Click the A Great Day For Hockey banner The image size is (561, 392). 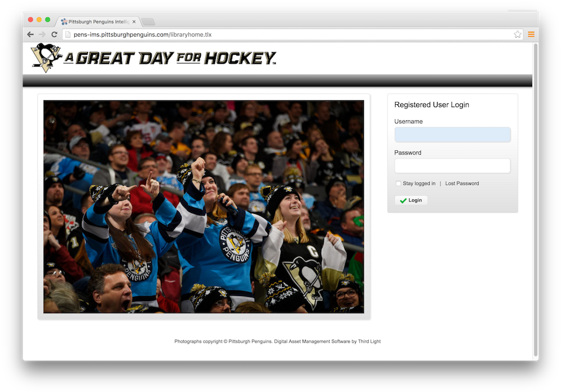[169, 58]
